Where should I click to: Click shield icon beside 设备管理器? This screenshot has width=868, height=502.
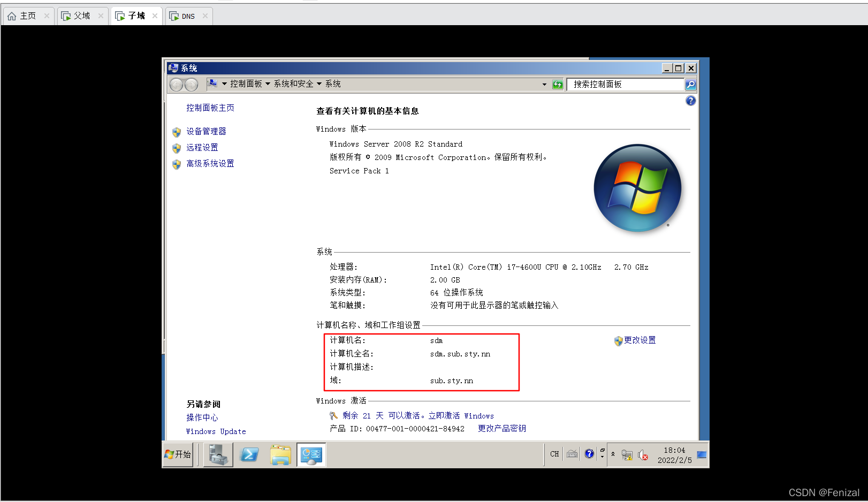[x=177, y=132]
